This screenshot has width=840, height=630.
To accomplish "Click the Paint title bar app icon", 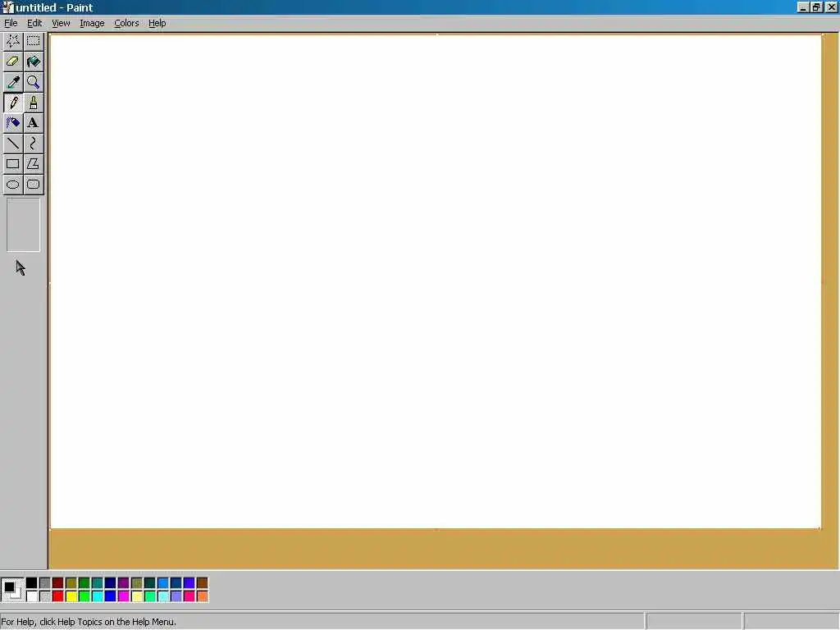I will coord(7,7).
